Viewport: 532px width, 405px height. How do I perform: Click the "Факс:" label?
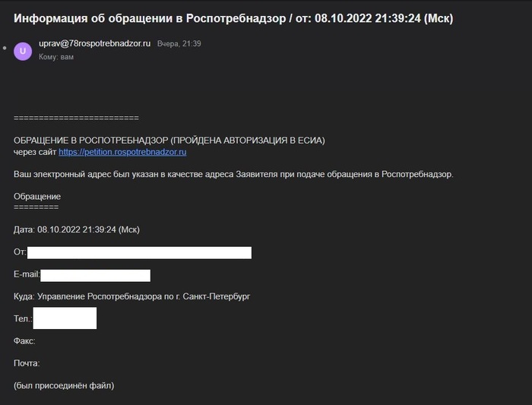point(25,341)
